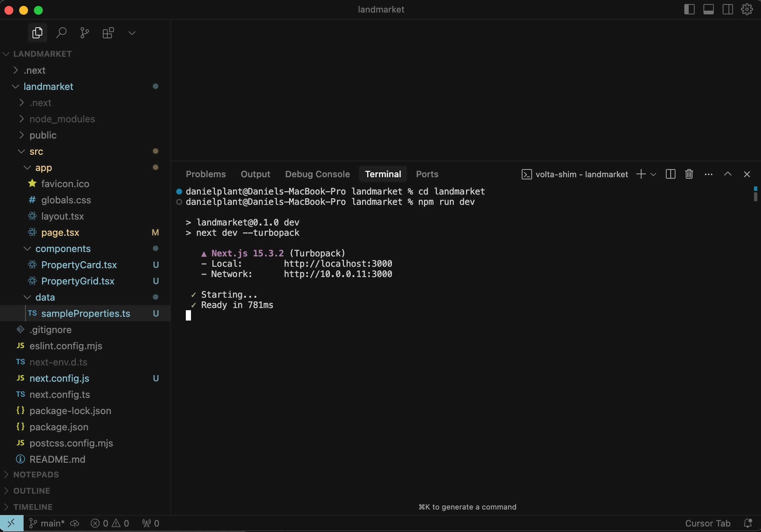Viewport: 761px width, 532px height.
Task: Click the notifications bell icon
Action: pyautogui.click(x=748, y=523)
